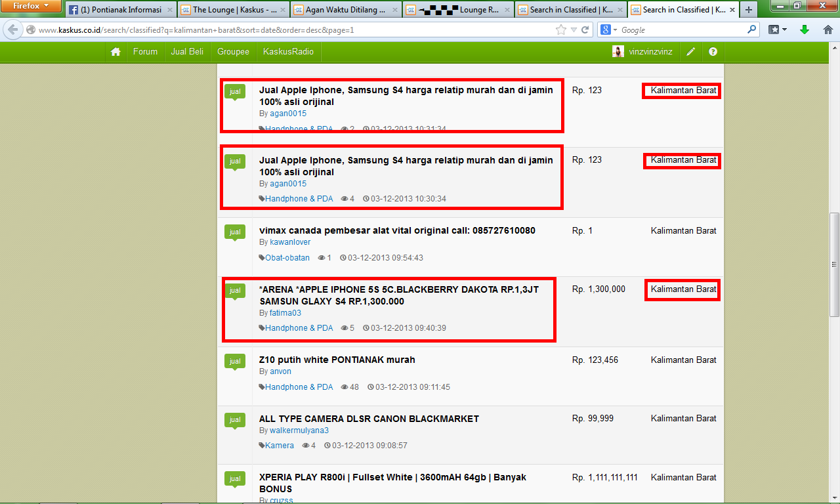
Task: Open a new tab with plus button
Action: [749, 10]
